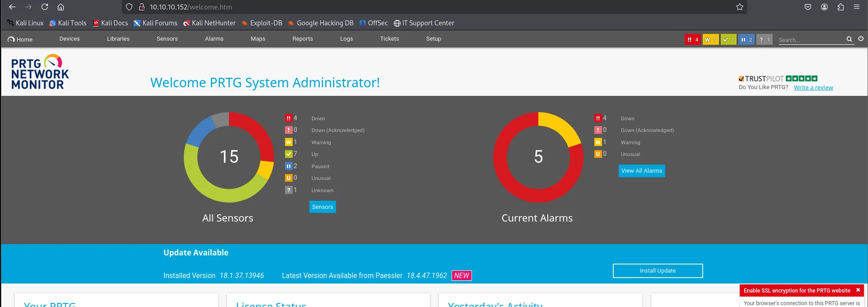Open the Devices menu
Screen dimensions: 868x307
point(70,39)
